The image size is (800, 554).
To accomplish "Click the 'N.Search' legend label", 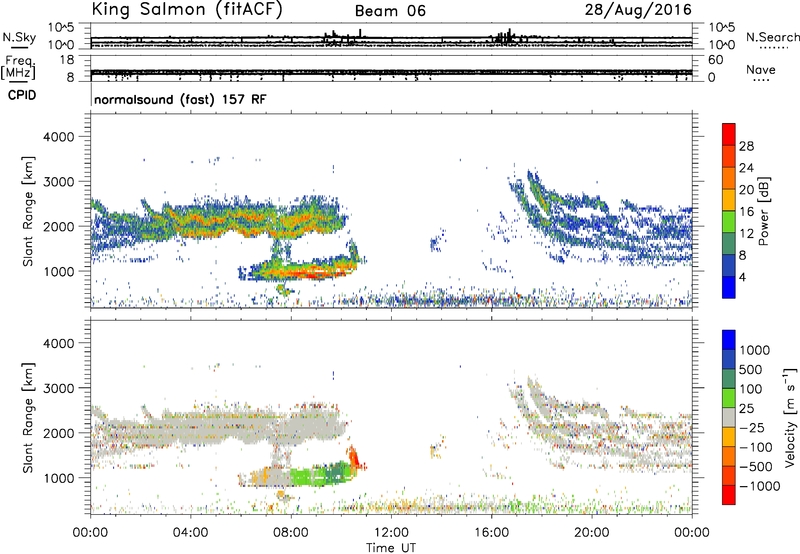I will pyautogui.click(x=772, y=37).
